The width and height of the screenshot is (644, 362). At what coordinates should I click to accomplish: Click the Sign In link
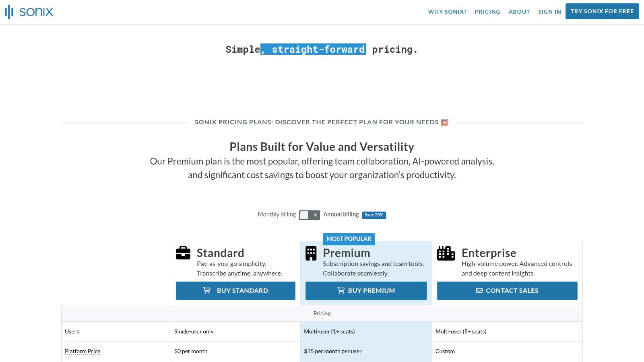pyautogui.click(x=549, y=12)
